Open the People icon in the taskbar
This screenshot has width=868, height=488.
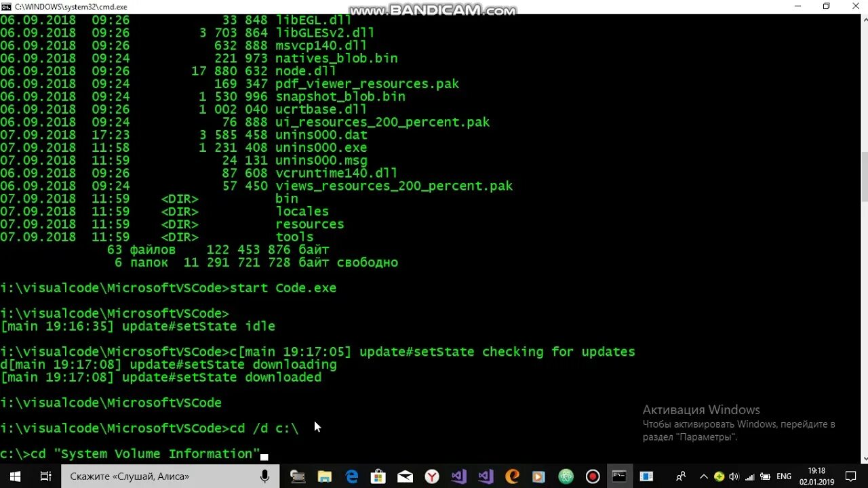click(x=682, y=476)
